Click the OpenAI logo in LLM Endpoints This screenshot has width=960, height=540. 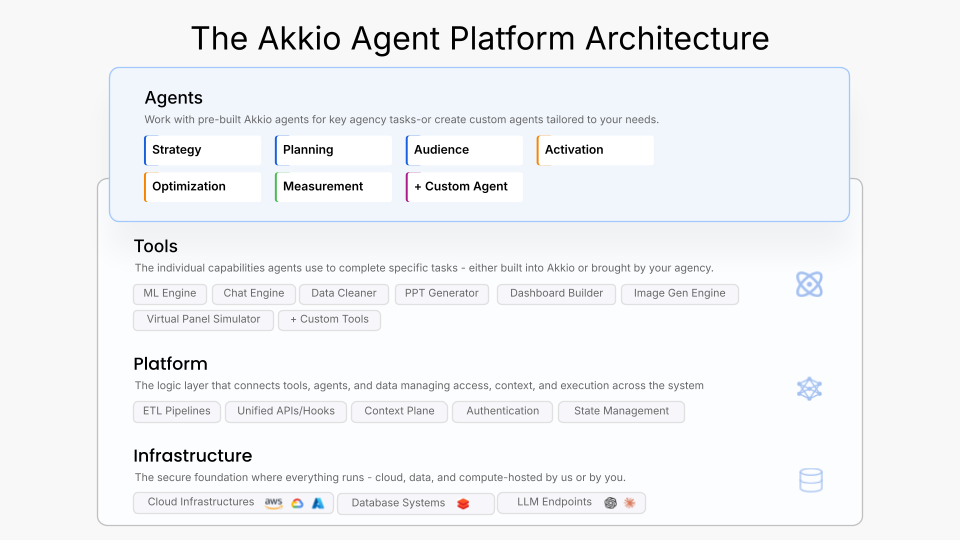610,503
